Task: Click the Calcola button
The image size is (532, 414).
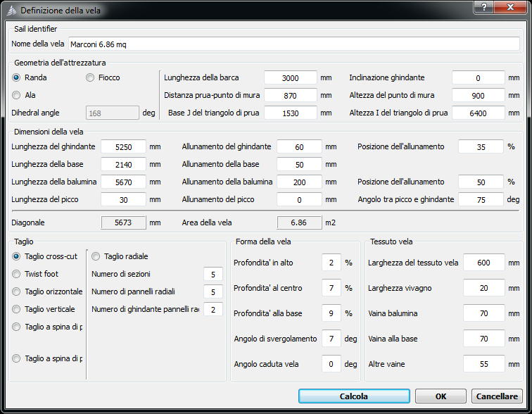Action: point(354,396)
